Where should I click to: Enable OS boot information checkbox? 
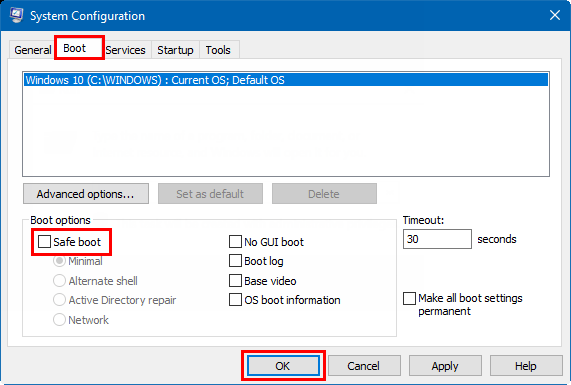click(x=235, y=300)
